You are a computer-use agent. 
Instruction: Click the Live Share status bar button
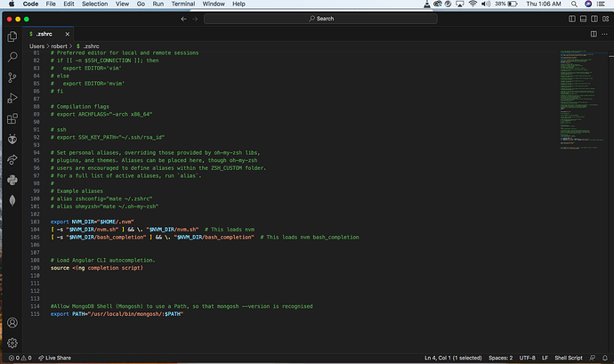[54, 358]
